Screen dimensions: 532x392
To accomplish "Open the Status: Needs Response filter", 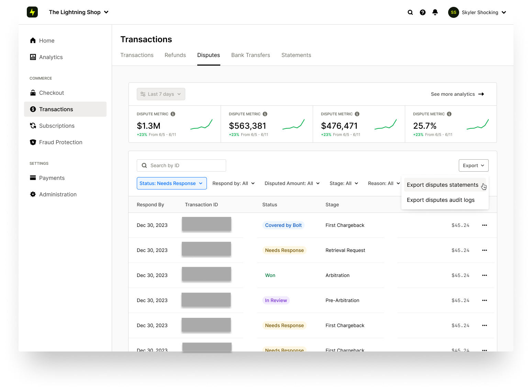I will (x=172, y=183).
